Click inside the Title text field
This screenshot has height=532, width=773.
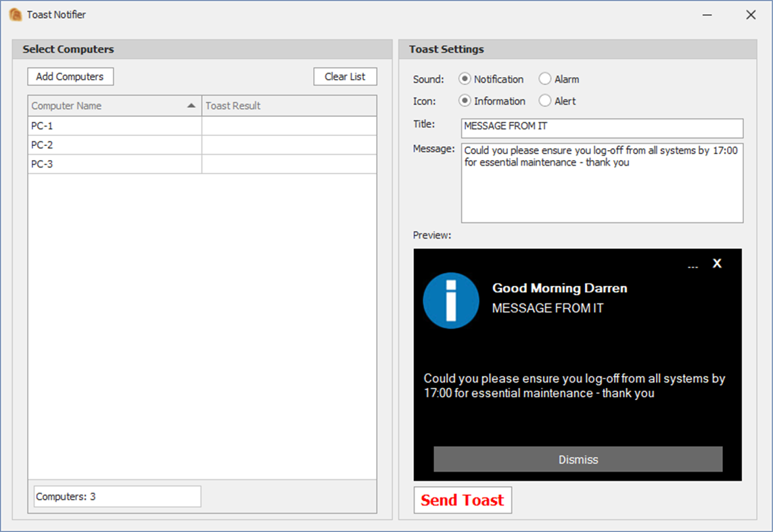(602, 128)
